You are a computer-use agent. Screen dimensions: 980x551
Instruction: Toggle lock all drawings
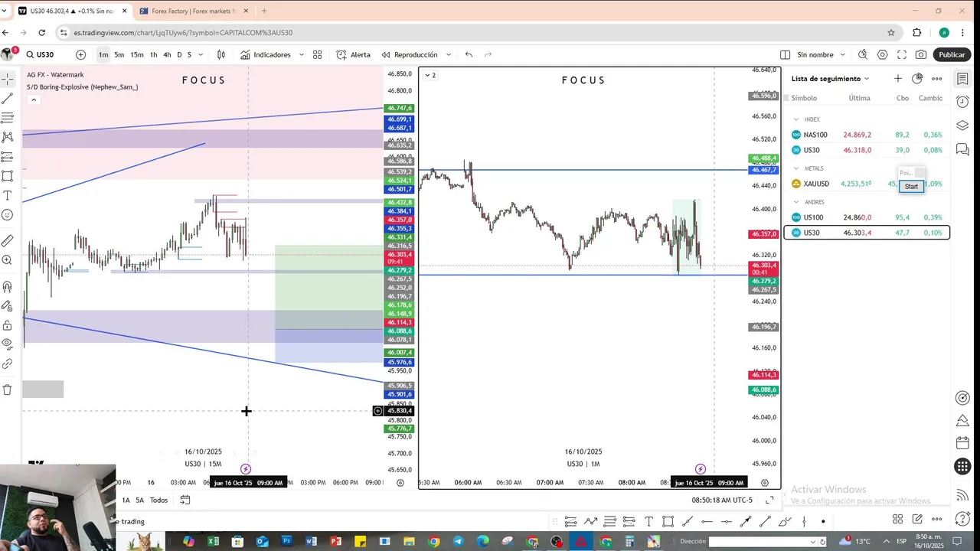point(7,325)
